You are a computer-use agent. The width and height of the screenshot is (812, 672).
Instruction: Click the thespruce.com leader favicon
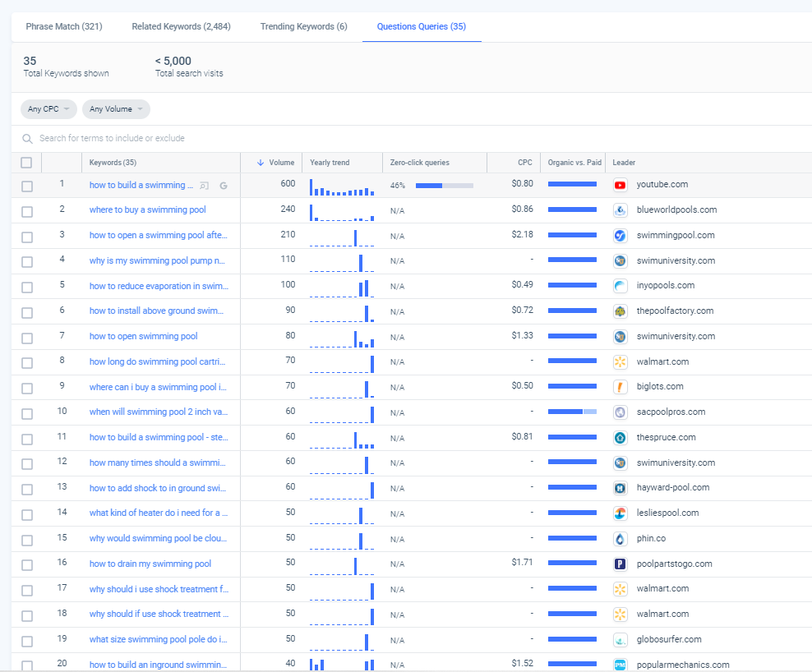pyautogui.click(x=621, y=438)
